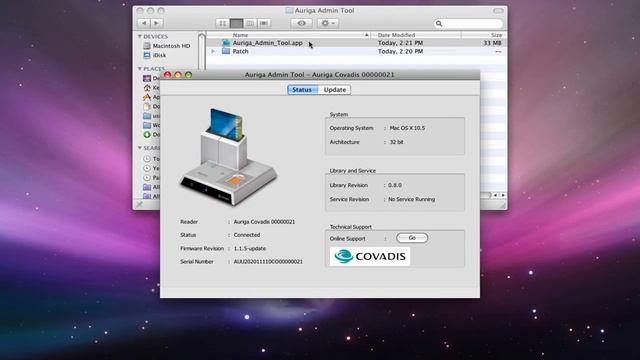Viewport: 640px width, 360px height.
Task: Collapse the PLACES sidebar section
Action: [140, 69]
